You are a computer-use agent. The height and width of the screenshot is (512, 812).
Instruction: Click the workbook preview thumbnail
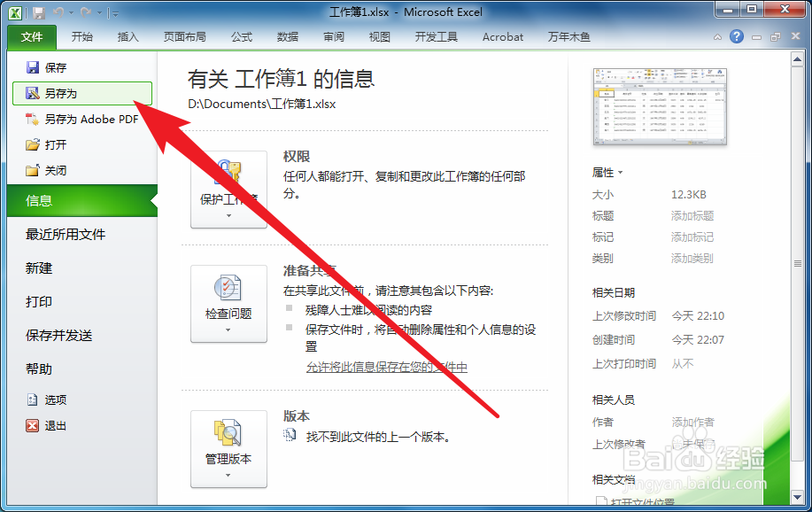click(659, 106)
